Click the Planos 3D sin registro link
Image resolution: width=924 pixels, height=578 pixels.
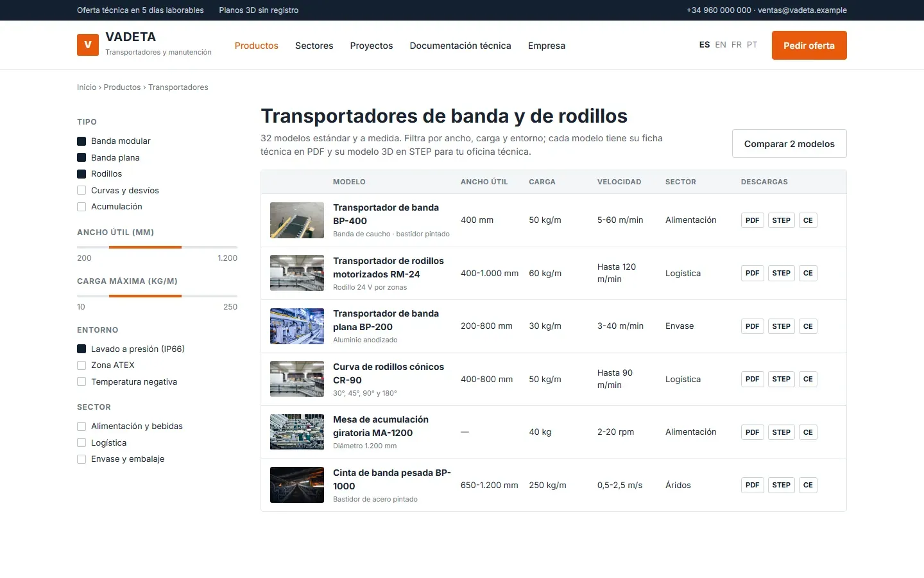pos(259,10)
